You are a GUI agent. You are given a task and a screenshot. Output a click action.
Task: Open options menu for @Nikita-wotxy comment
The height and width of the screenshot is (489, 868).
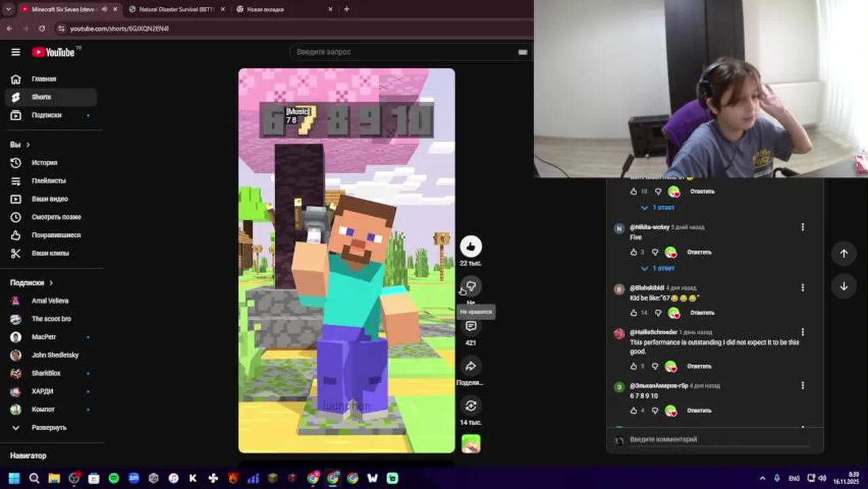point(802,227)
